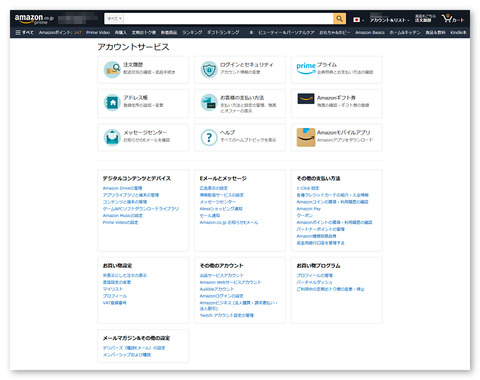Viewport: 480px width, 380px height.
Task: Click the ログインとセキュリティ shield icon
Action: tap(209, 69)
